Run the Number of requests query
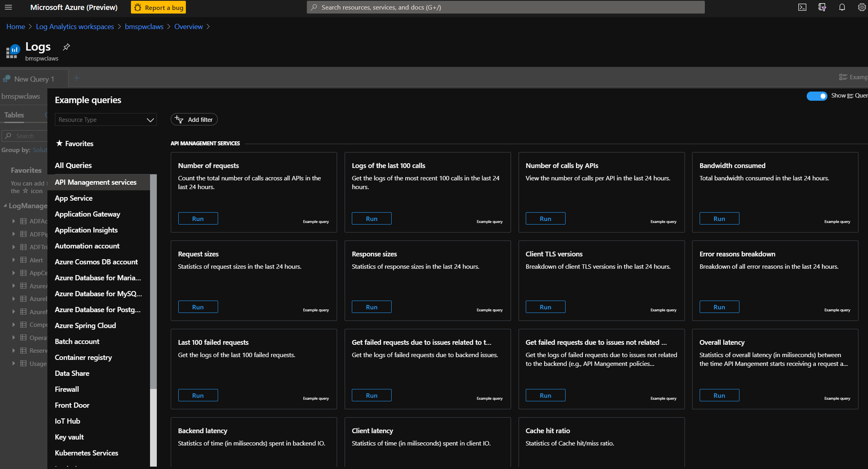The height and width of the screenshot is (469, 868). (x=198, y=219)
